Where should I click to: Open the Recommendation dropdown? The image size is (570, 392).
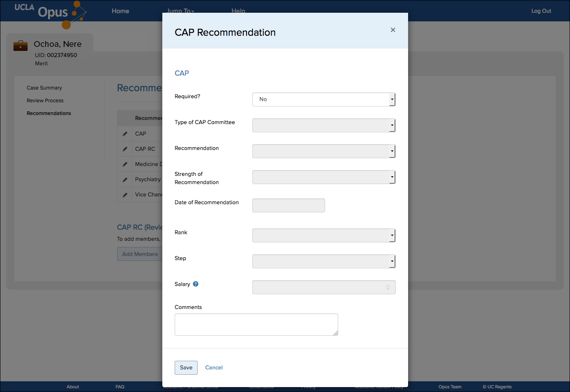[324, 151]
